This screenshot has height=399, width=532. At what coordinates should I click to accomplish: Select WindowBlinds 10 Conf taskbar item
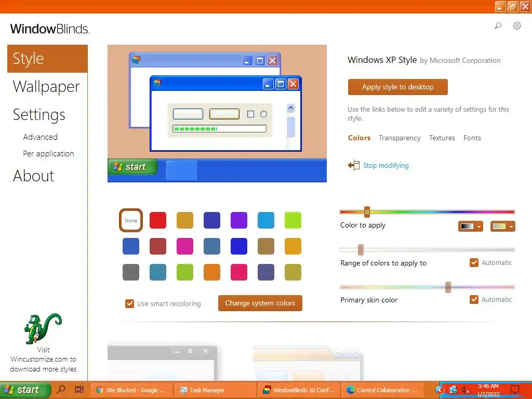pyautogui.click(x=299, y=390)
